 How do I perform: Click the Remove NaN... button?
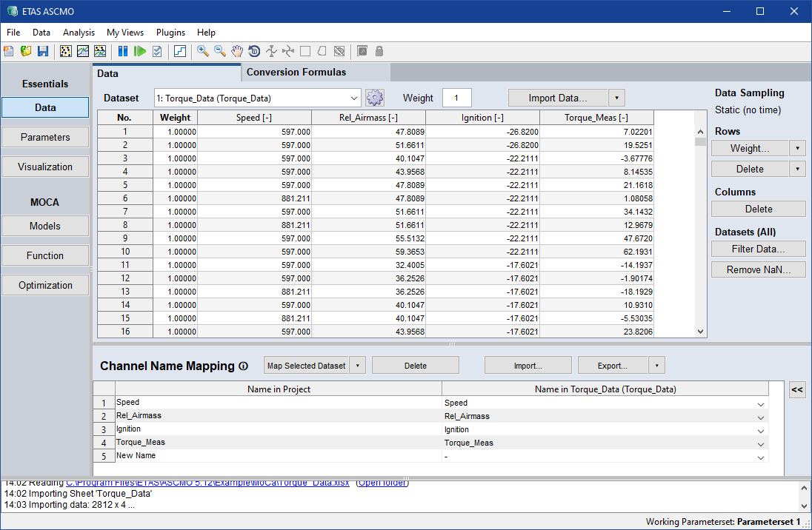click(758, 269)
